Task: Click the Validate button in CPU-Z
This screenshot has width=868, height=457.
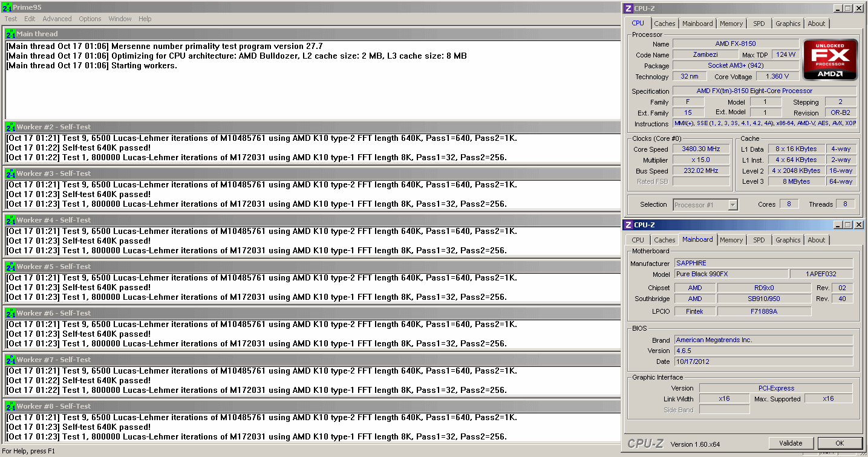Action: pos(791,443)
